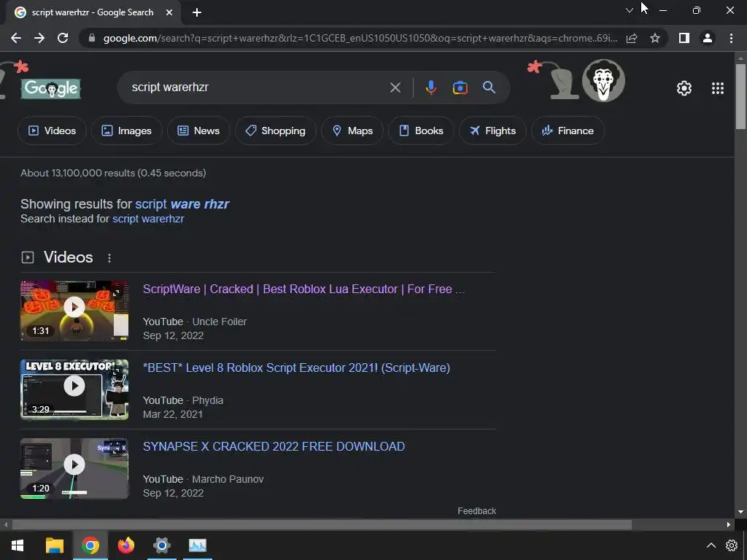Filter results by Videos

[x=52, y=131]
